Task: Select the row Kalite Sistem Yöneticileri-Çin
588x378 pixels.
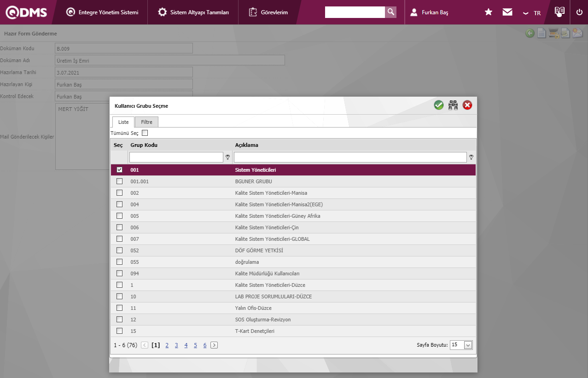Action: 293,227
